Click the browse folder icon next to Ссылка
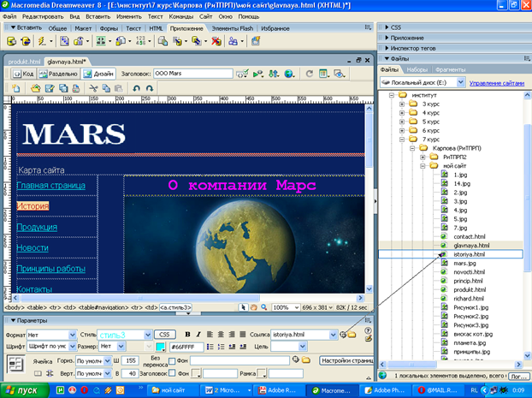532x398 pixels. pyautogui.click(x=353, y=334)
